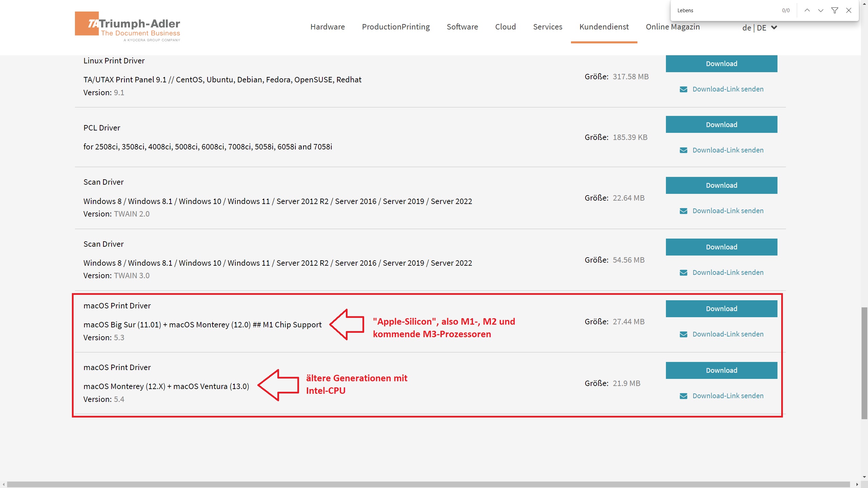
Task: Click the scroll-right arrow of horizontal scrollbar
Action: tap(857, 485)
